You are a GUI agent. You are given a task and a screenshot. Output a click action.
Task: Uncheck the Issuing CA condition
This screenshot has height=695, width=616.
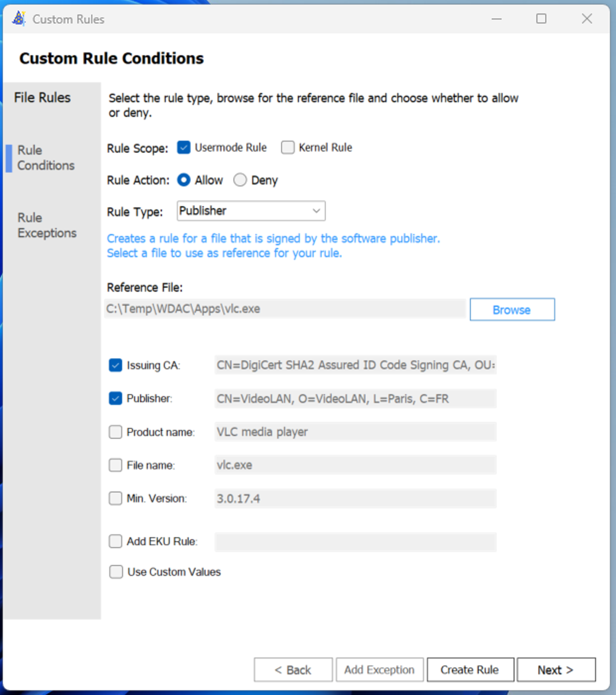(116, 365)
